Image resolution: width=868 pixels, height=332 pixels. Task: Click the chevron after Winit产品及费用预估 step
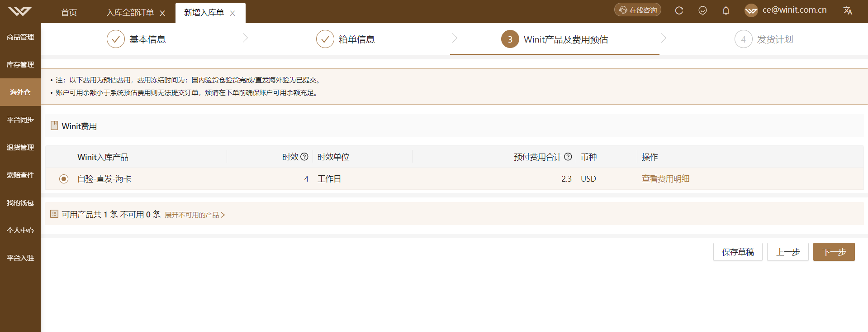pyautogui.click(x=664, y=38)
